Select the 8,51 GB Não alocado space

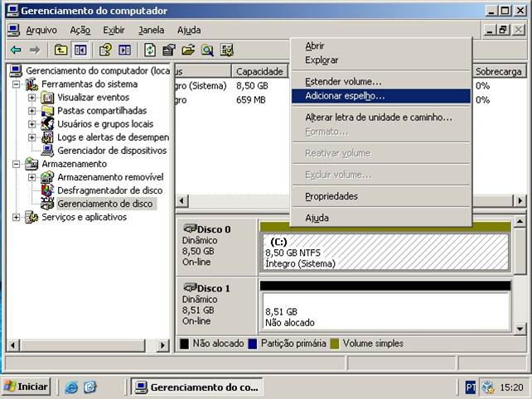point(385,311)
